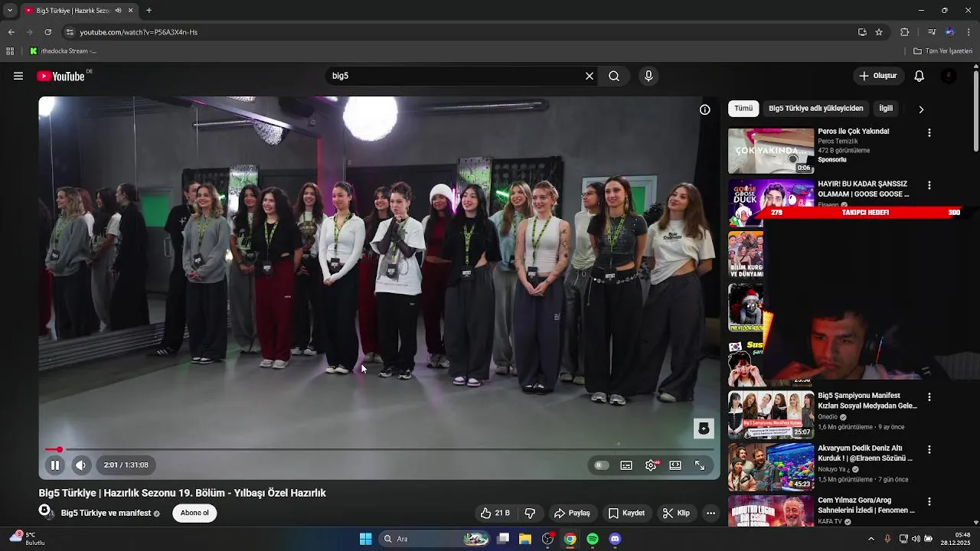Open the YouTube hamburger guide menu
Image resolution: width=980 pixels, height=551 pixels.
[x=18, y=76]
